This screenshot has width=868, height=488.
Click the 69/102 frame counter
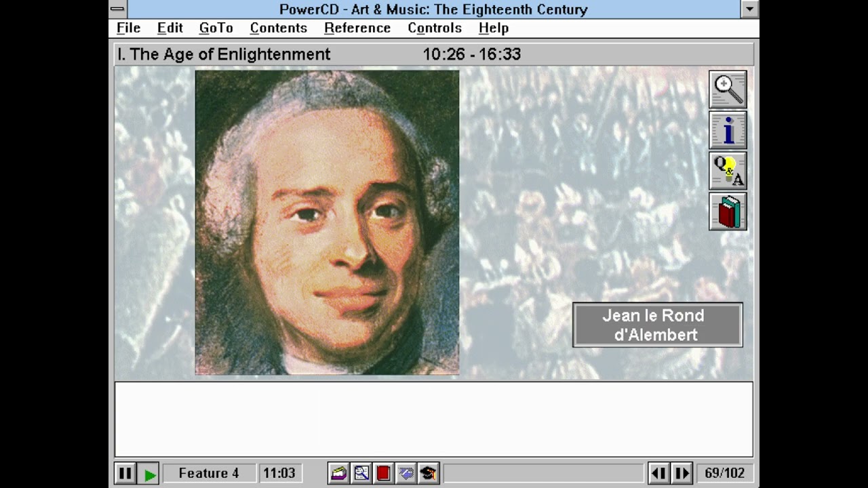pos(724,473)
